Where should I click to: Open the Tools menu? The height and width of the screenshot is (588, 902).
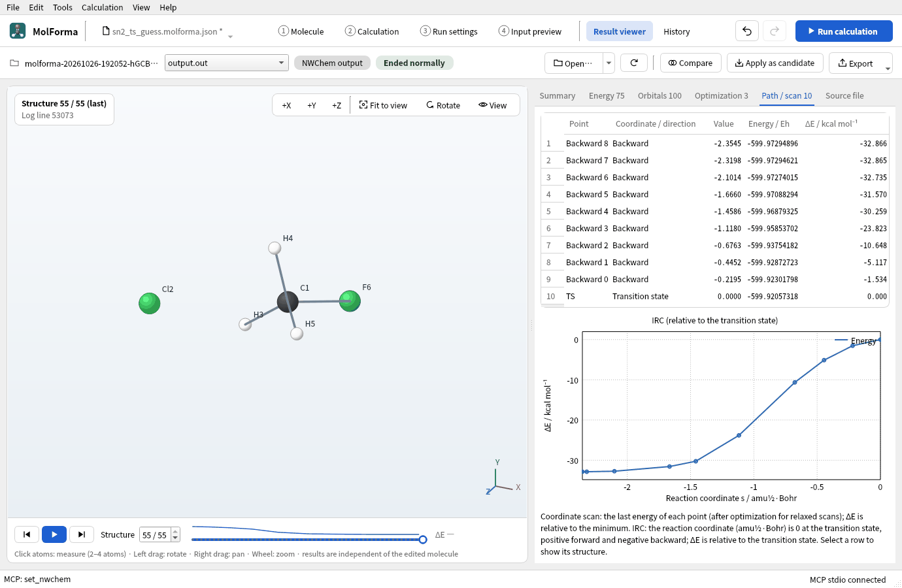(63, 7)
